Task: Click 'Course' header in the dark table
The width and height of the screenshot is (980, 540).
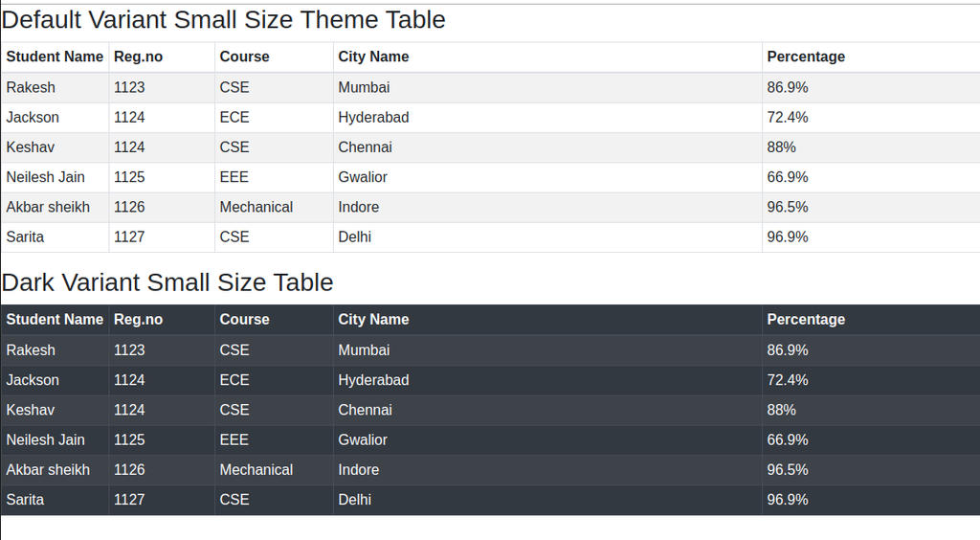Action: (x=244, y=320)
